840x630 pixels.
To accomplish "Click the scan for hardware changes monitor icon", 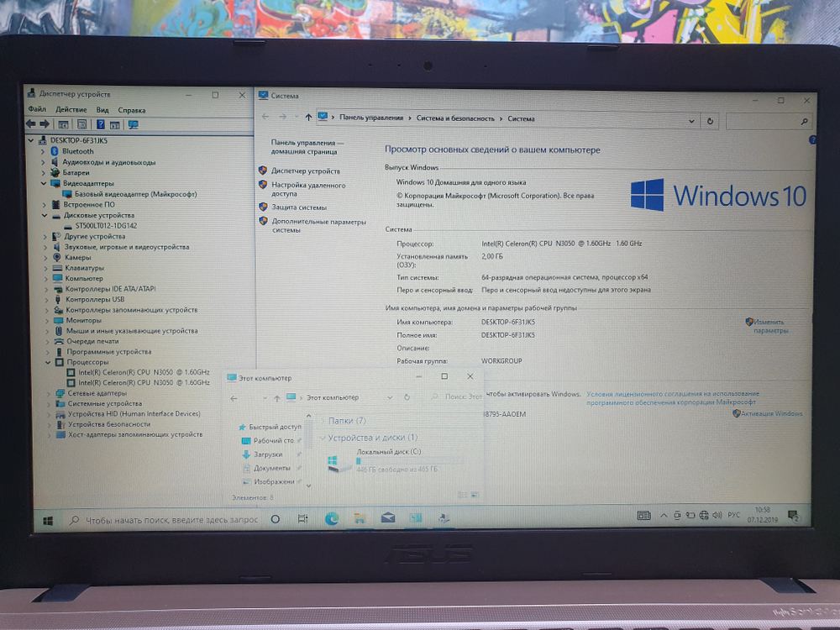I will 133,124.
